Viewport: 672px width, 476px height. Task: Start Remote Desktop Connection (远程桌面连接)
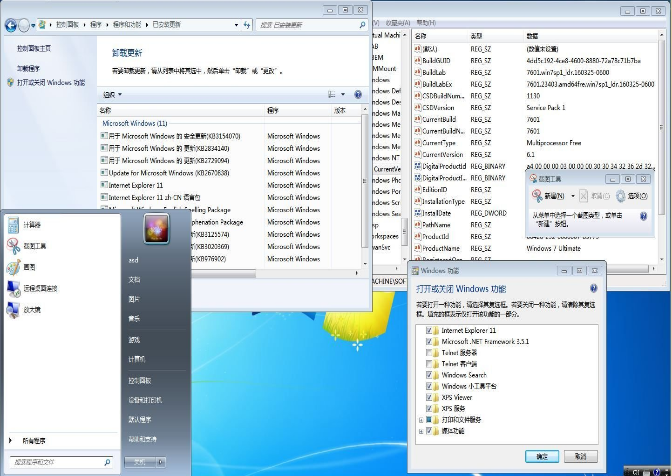click(32, 288)
